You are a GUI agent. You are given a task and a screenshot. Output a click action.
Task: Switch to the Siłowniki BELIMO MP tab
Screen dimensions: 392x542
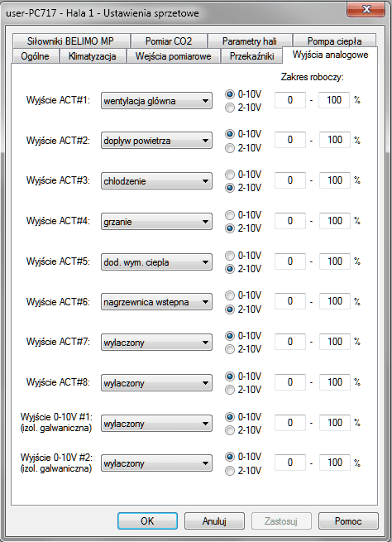point(71,41)
